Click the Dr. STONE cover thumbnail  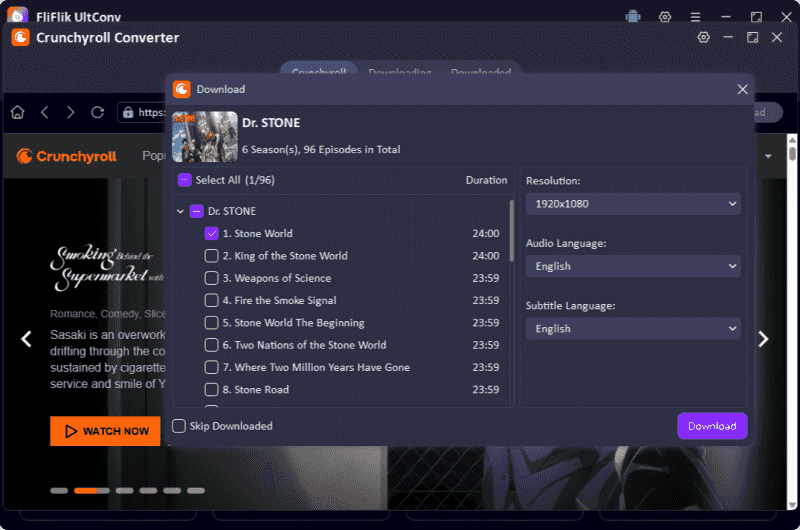(x=205, y=137)
